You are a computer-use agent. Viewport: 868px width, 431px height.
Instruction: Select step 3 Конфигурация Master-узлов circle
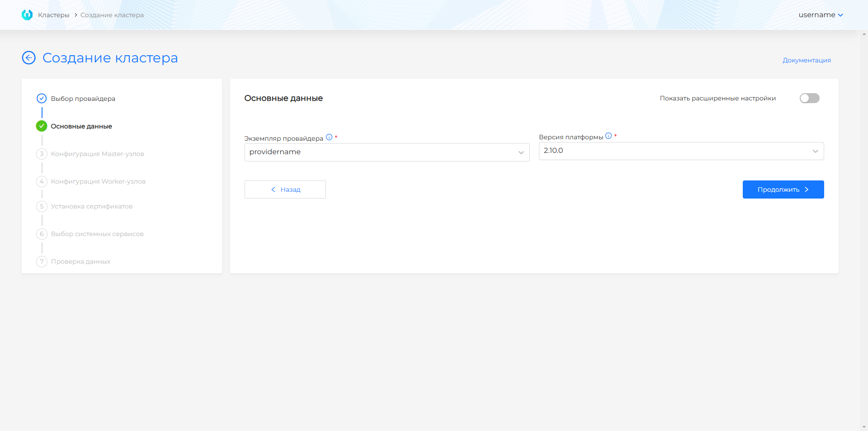coord(42,154)
